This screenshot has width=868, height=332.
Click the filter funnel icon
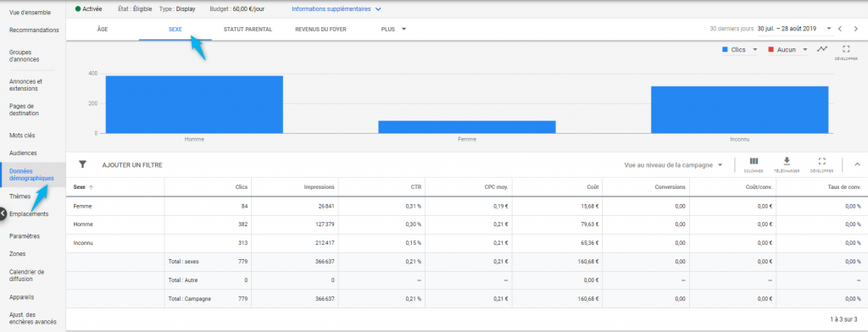click(82, 164)
